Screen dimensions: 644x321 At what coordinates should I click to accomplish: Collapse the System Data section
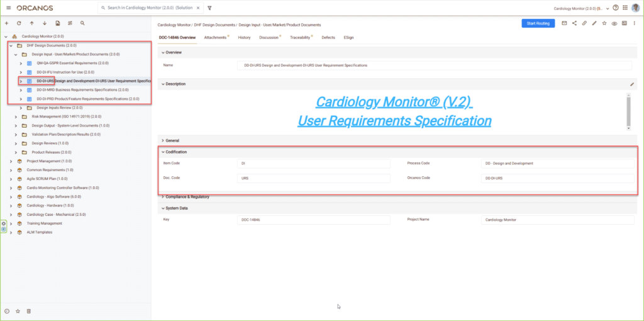point(163,208)
